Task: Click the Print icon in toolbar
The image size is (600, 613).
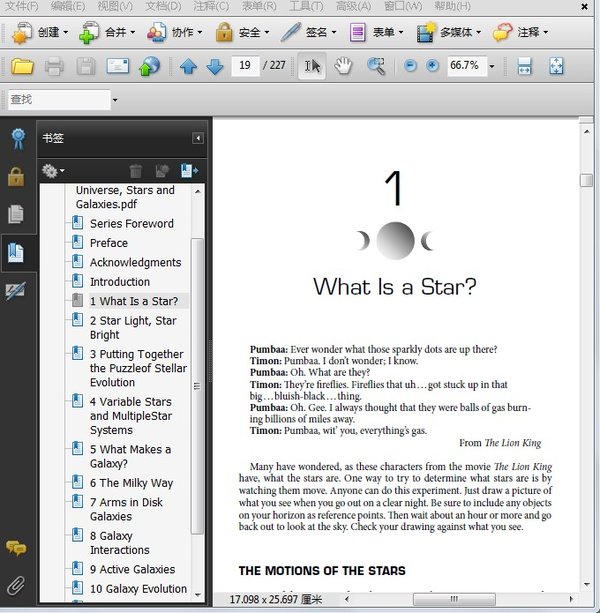Action: pyautogui.click(x=54, y=67)
